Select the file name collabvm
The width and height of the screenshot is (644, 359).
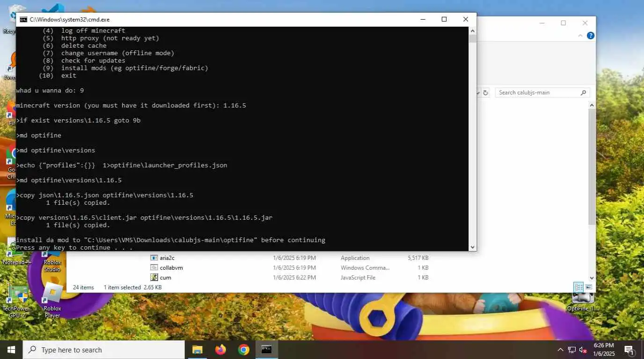171,267
